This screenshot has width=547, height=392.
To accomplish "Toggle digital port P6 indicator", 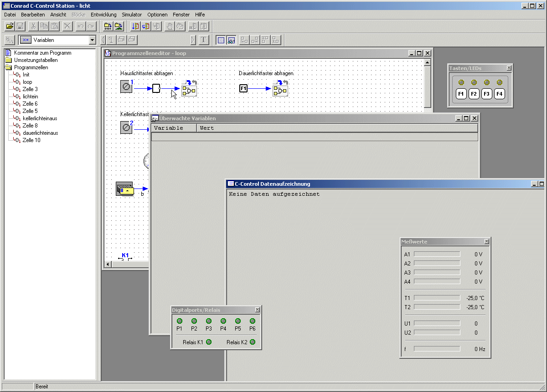I will coord(253,321).
